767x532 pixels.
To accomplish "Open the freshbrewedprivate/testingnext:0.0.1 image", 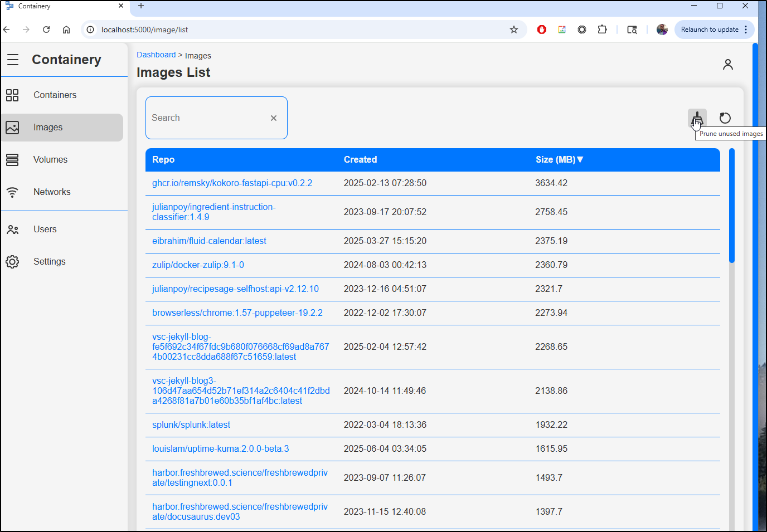I will pyautogui.click(x=240, y=478).
